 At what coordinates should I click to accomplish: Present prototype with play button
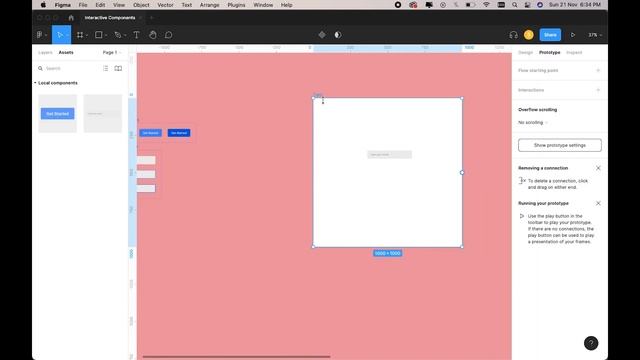pyautogui.click(x=573, y=35)
